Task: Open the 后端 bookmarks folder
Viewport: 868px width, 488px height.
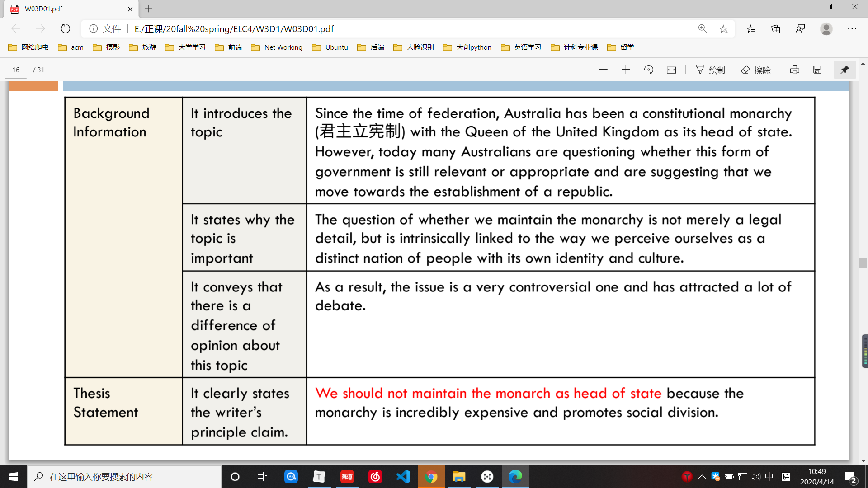Action: tap(371, 47)
